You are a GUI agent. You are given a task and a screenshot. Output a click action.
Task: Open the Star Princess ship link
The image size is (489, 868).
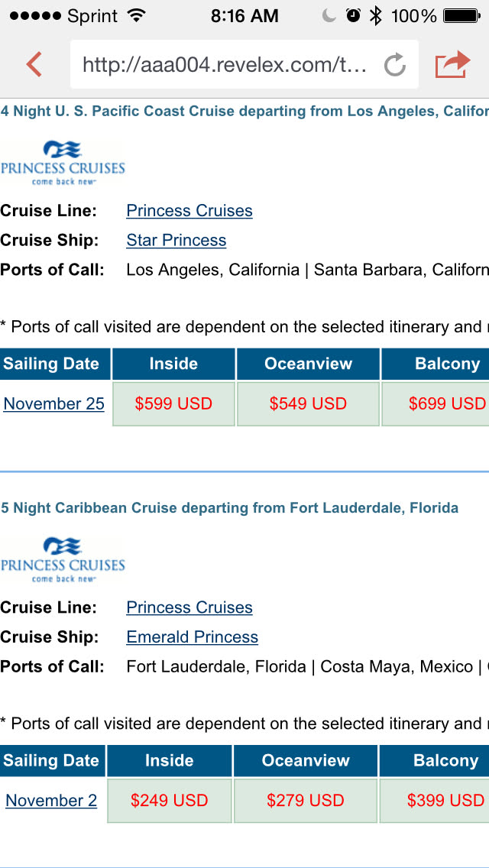tap(176, 241)
